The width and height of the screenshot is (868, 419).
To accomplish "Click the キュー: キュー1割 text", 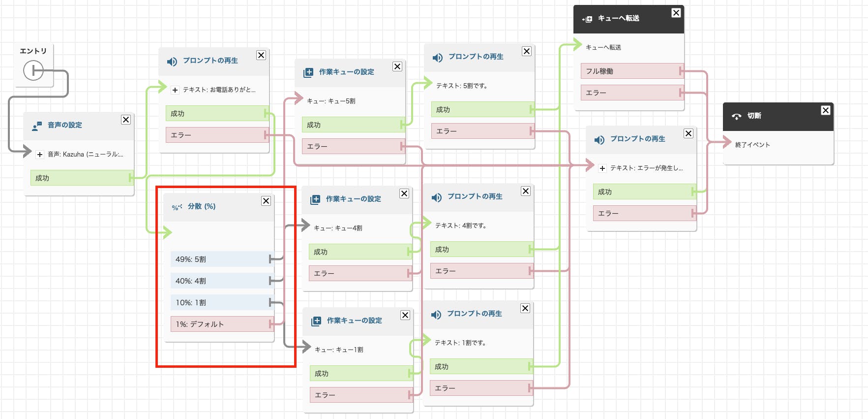I will (339, 350).
